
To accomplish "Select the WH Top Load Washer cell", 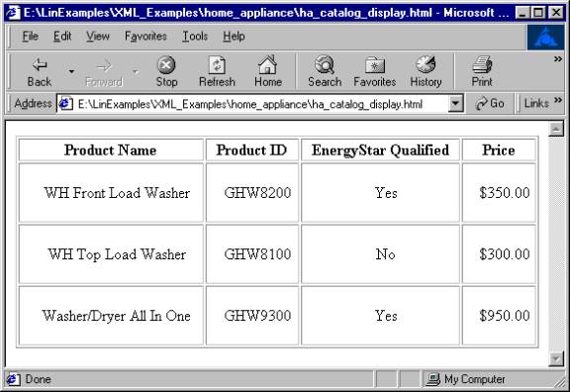I will tap(111, 254).
